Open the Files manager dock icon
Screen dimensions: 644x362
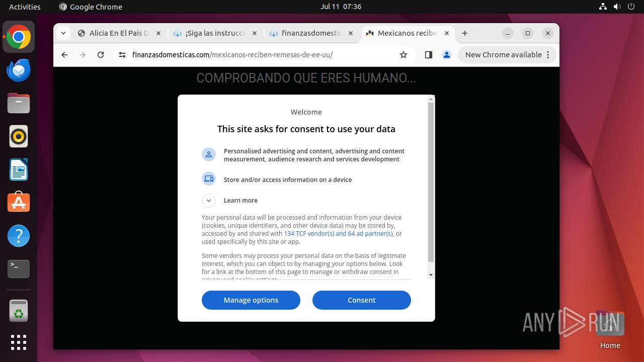[x=19, y=104]
